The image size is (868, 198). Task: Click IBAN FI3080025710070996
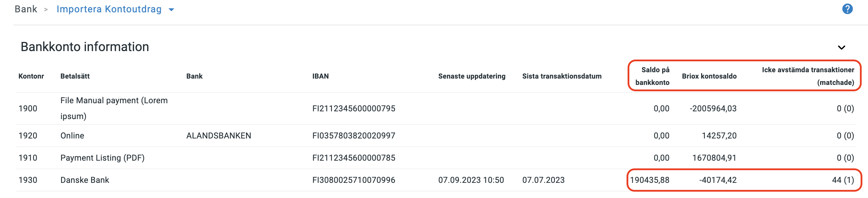pyautogui.click(x=353, y=180)
